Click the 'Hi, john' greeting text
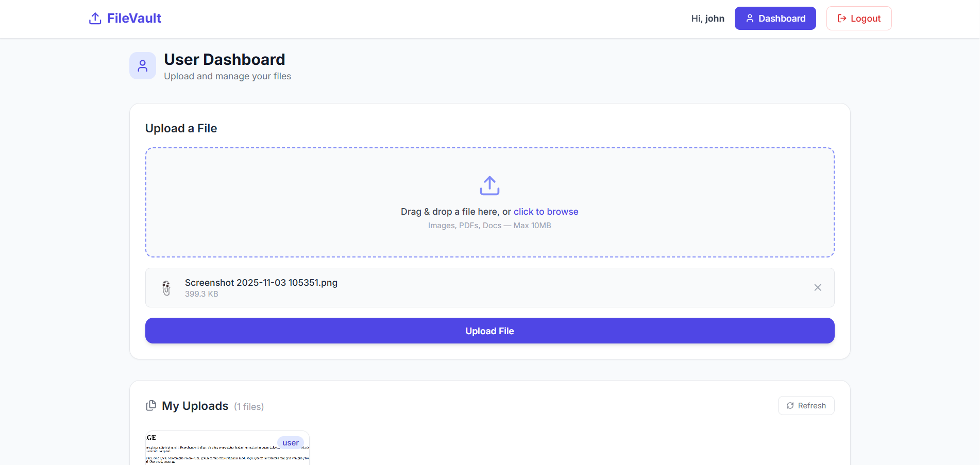980x465 pixels. click(707, 19)
